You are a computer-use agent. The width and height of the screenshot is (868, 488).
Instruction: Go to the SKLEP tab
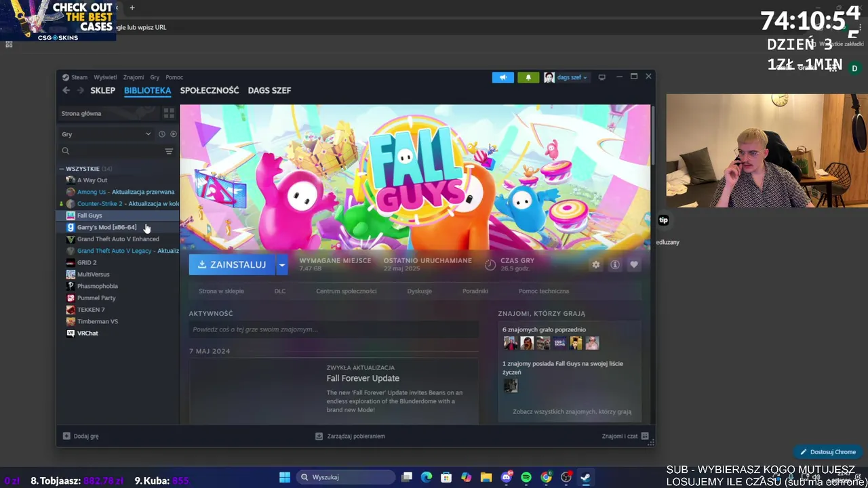pos(102,90)
